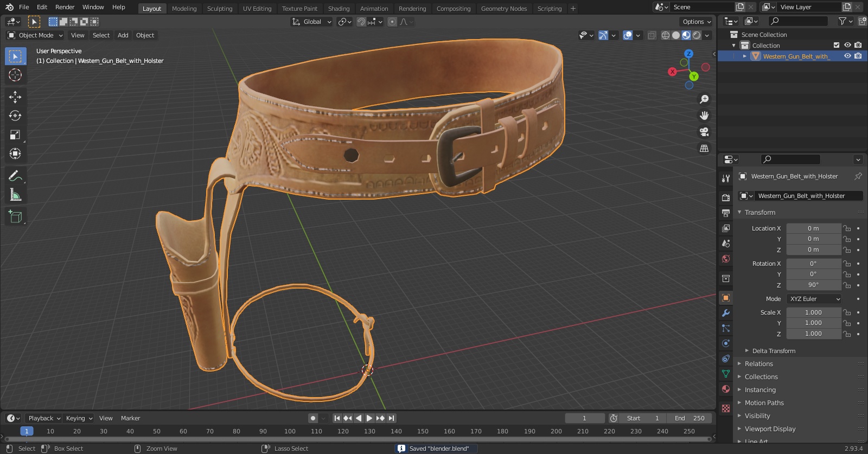Viewport: 868px width, 454px height.
Task: Switch to UV Editing workspace tab
Action: coord(257,9)
